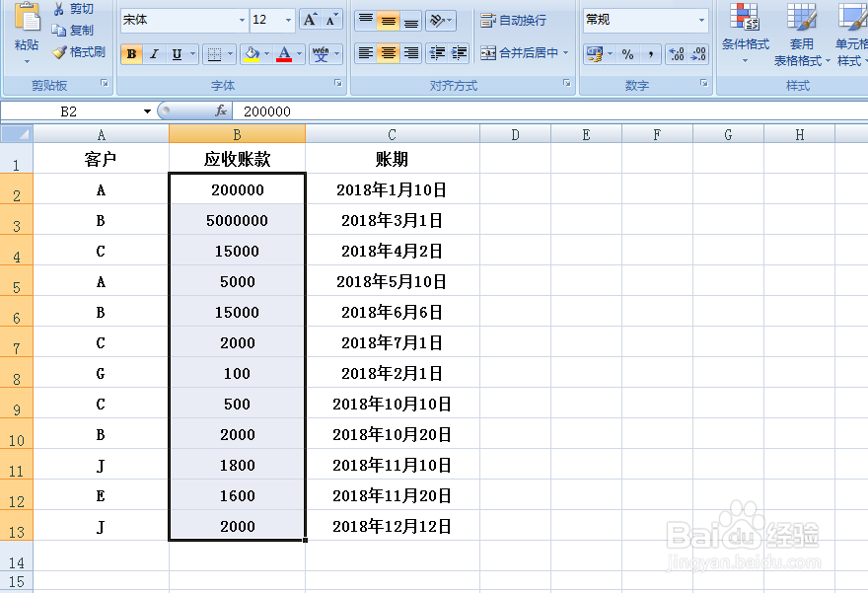
Task: Open alignment (对齐方式) dialog launcher
Action: [x=567, y=83]
